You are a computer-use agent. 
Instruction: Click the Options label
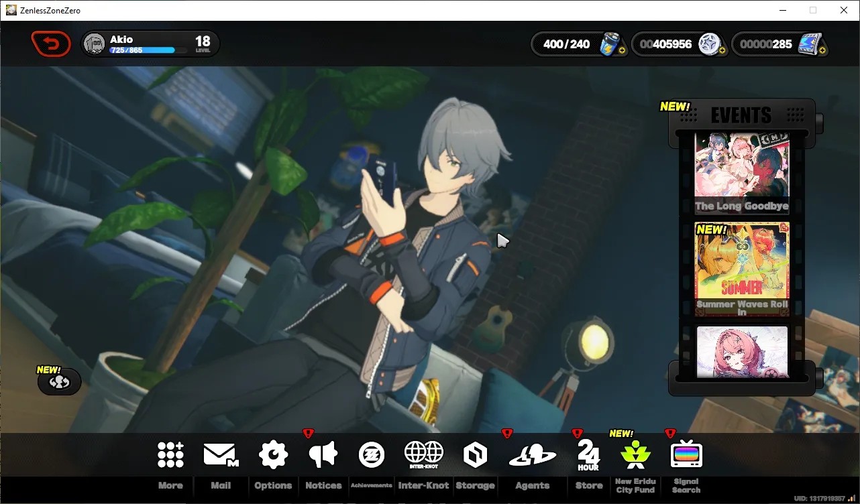click(273, 486)
